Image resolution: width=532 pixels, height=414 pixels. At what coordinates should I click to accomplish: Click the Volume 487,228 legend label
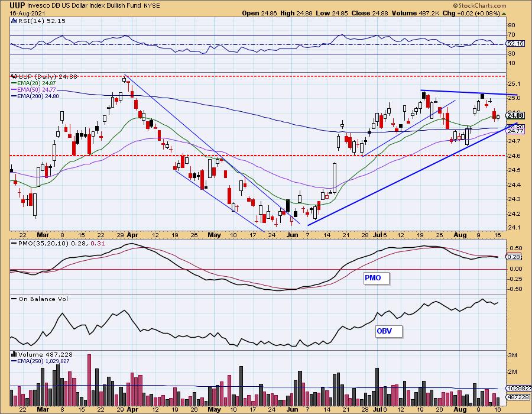coord(46,354)
